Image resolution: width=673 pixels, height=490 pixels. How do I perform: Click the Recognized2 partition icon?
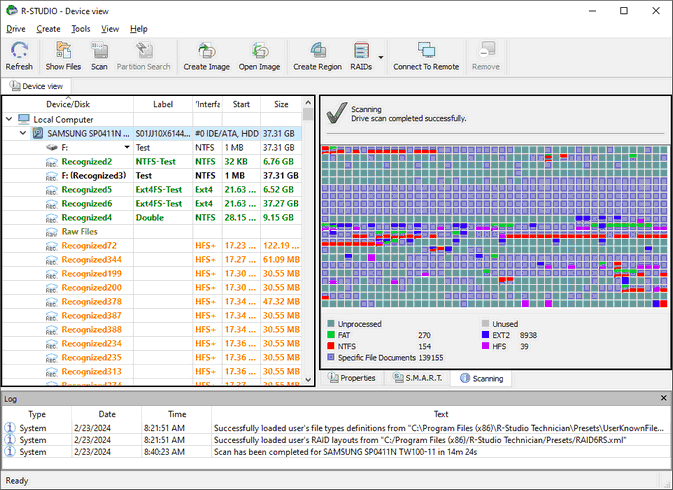coord(52,162)
